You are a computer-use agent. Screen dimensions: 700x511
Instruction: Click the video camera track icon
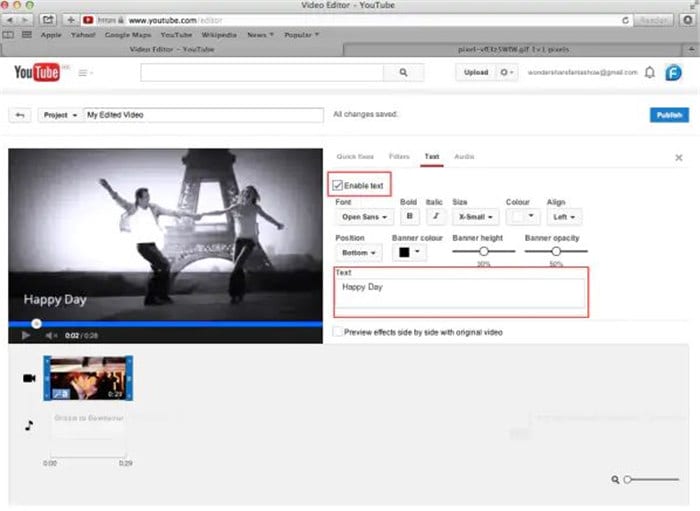pyautogui.click(x=29, y=378)
